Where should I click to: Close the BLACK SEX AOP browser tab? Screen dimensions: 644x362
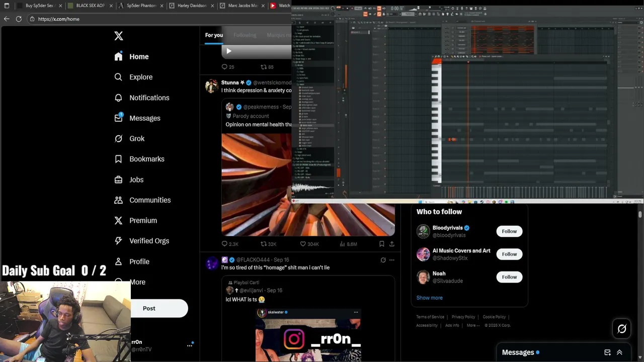pos(111,6)
